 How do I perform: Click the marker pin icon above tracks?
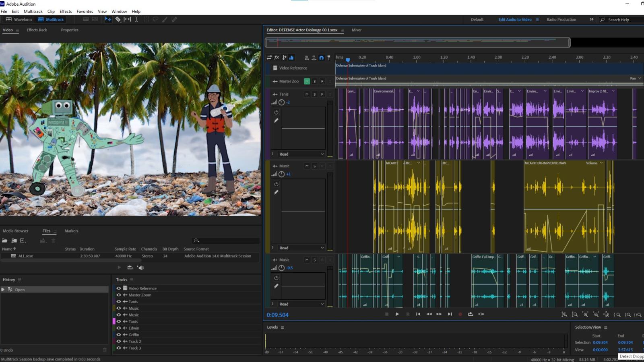click(x=329, y=58)
